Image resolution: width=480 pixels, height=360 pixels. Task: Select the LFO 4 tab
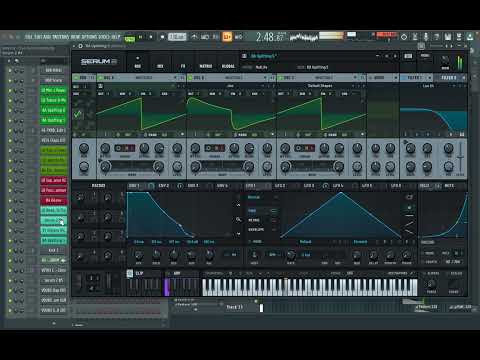click(x=338, y=186)
